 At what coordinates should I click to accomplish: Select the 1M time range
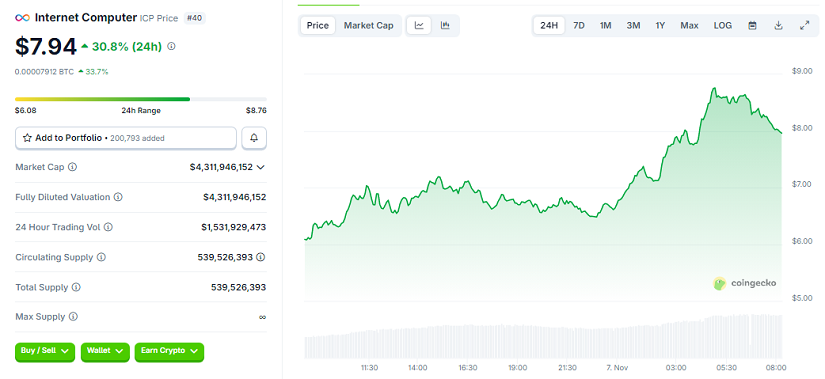tap(606, 25)
